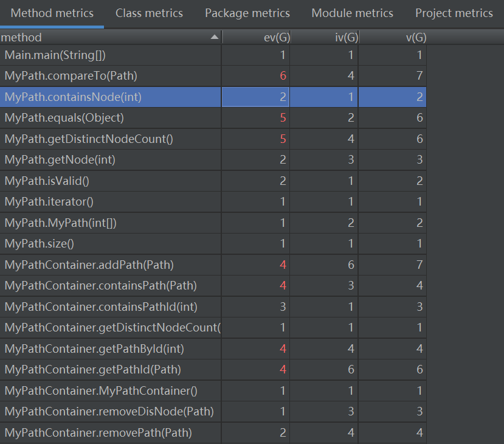Sort by the v(G) column header
504x444 pixels.
coord(393,37)
